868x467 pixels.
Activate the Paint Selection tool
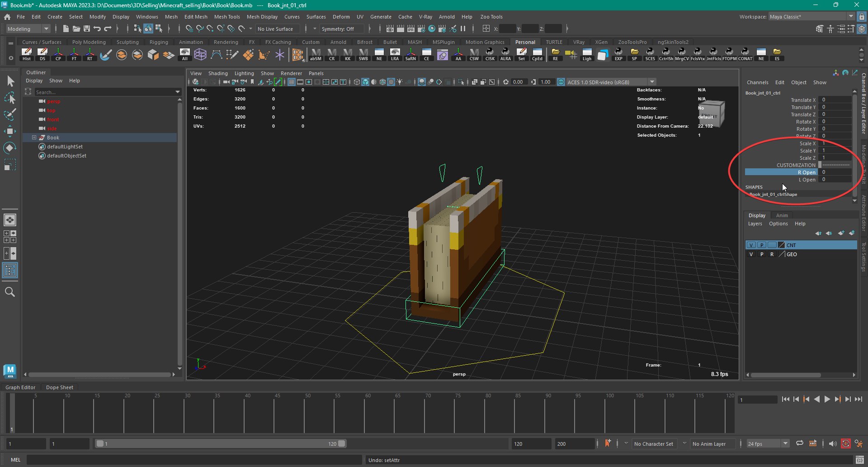(10, 114)
